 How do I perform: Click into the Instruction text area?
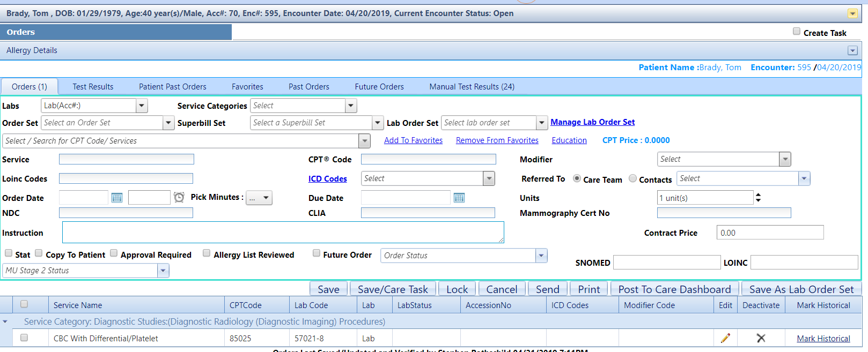click(x=283, y=233)
